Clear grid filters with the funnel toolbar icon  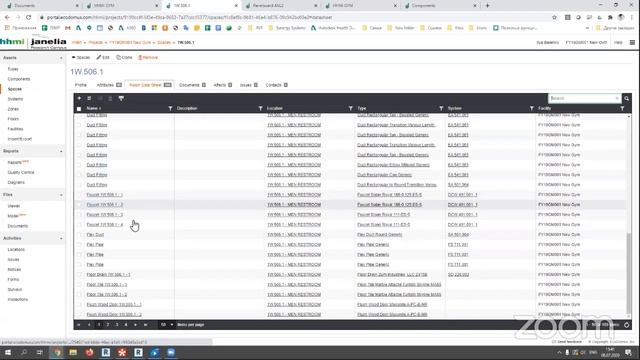pos(121,98)
